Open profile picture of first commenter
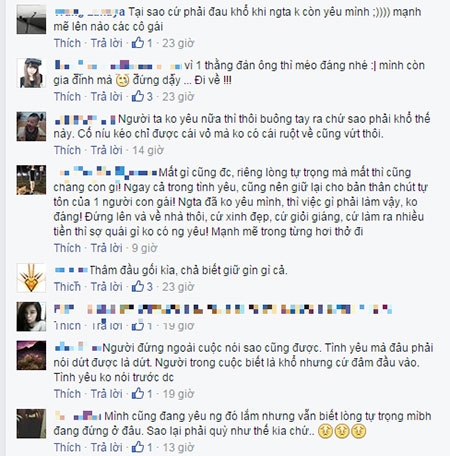The image size is (450, 456). click(31, 19)
